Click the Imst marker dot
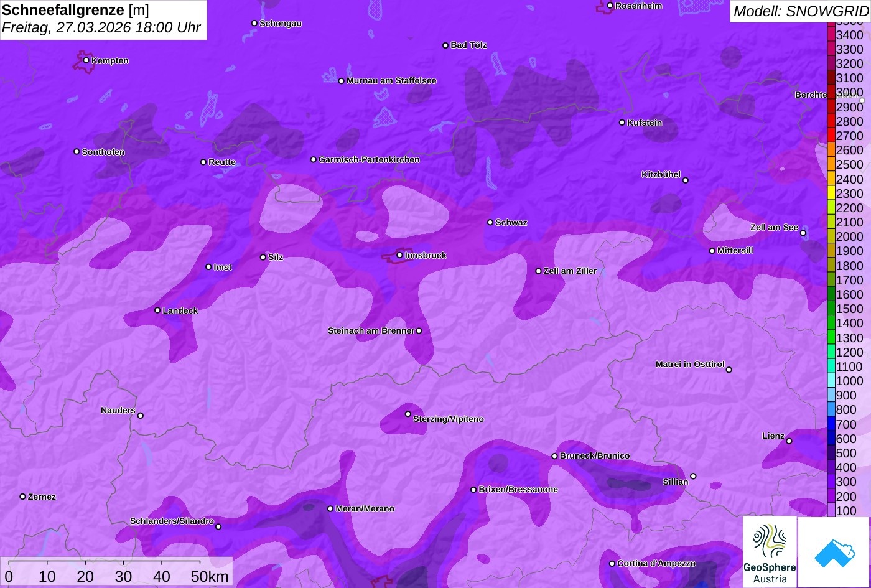Viewport: 871px width, 588px height. coord(208,267)
